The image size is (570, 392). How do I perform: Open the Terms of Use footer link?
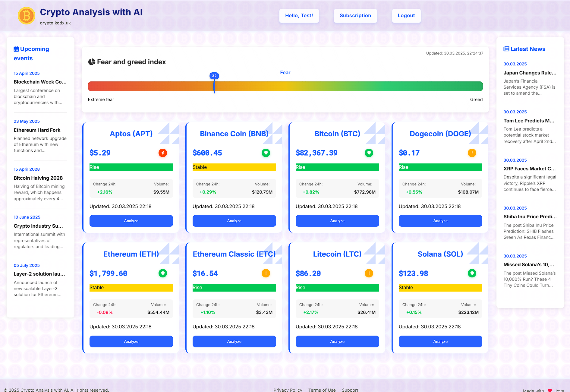tap(322, 390)
